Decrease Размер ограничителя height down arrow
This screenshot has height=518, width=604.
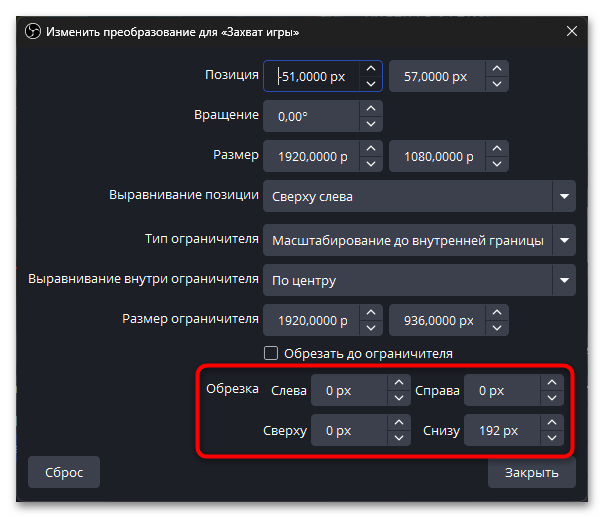pos(497,328)
